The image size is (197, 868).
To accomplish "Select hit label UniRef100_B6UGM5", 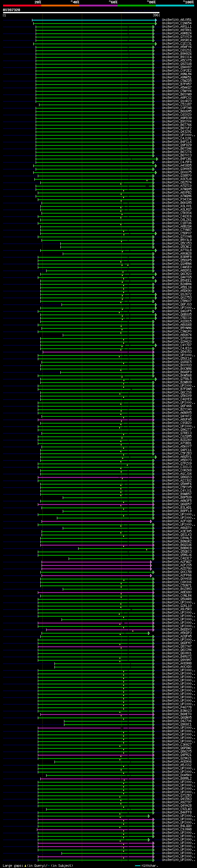I will (177, 111).
